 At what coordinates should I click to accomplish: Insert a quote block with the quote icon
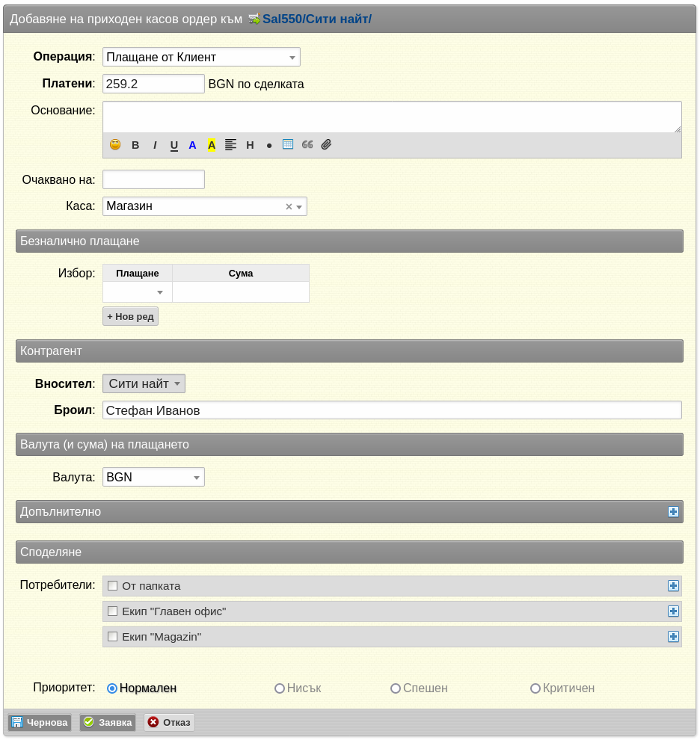click(307, 144)
